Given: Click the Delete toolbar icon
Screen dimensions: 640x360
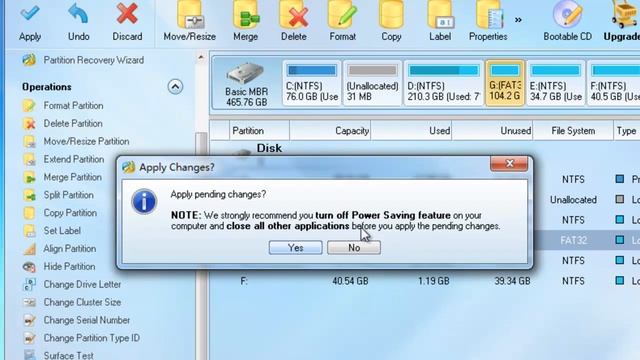Looking at the screenshot, I should (x=294, y=15).
